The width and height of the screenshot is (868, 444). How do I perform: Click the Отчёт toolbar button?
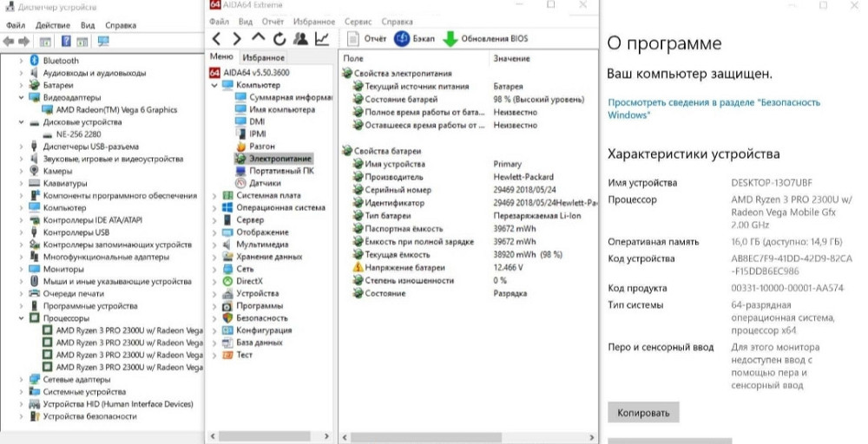point(366,39)
